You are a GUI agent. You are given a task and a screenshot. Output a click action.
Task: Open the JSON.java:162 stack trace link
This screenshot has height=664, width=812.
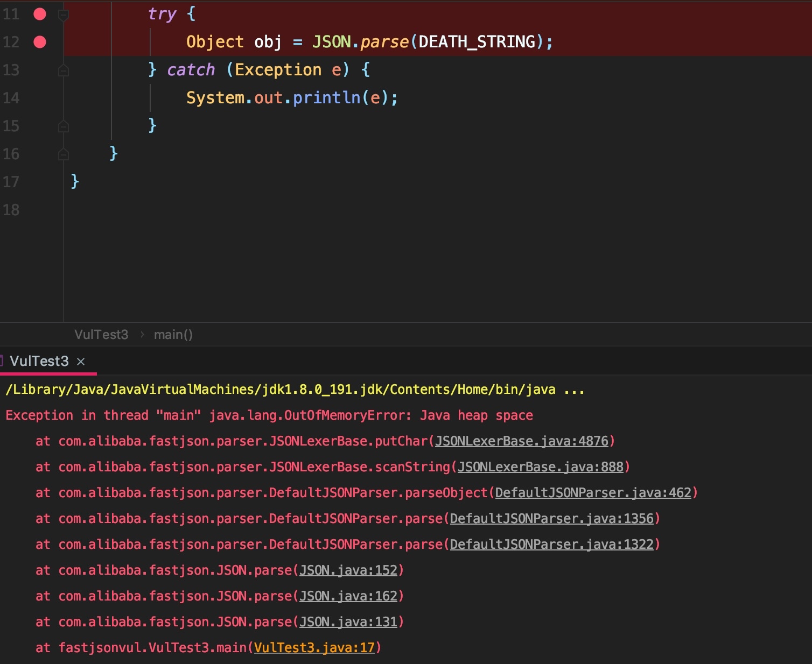tap(348, 596)
